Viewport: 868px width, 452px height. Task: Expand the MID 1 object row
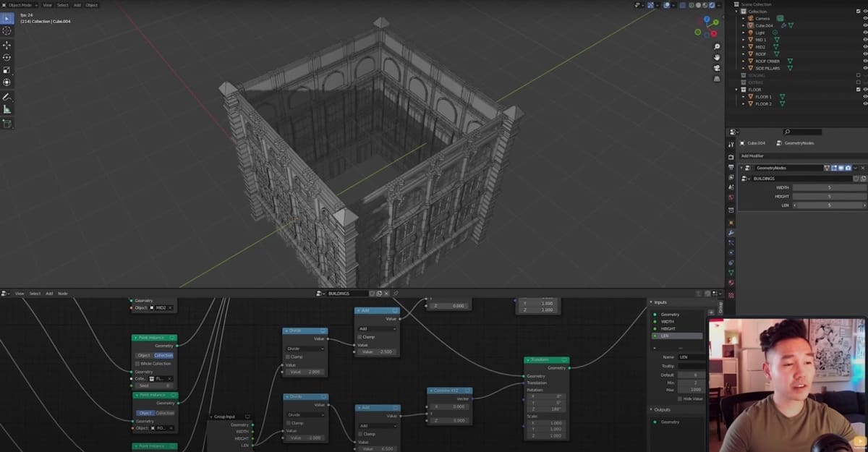pos(743,40)
